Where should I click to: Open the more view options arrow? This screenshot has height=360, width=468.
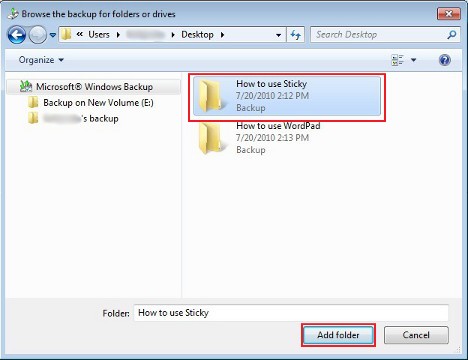(x=414, y=60)
